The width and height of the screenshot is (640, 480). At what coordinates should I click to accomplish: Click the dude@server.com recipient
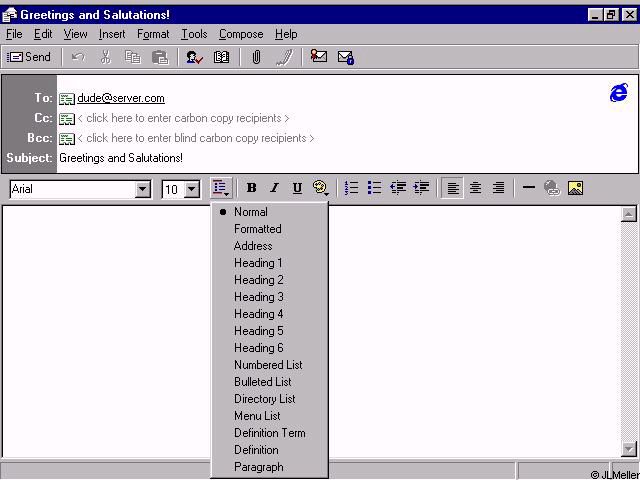121,98
